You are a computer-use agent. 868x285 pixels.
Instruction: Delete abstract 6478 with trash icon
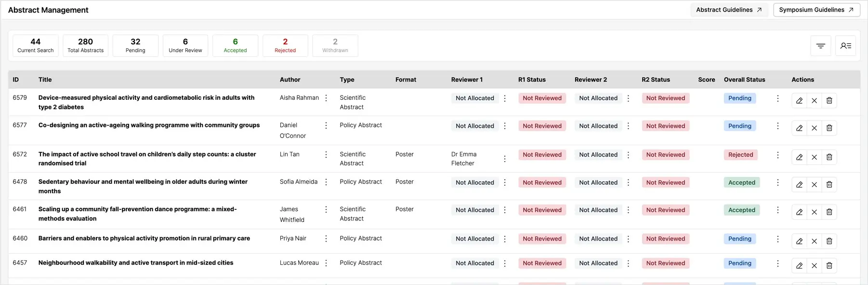tap(829, 184)
